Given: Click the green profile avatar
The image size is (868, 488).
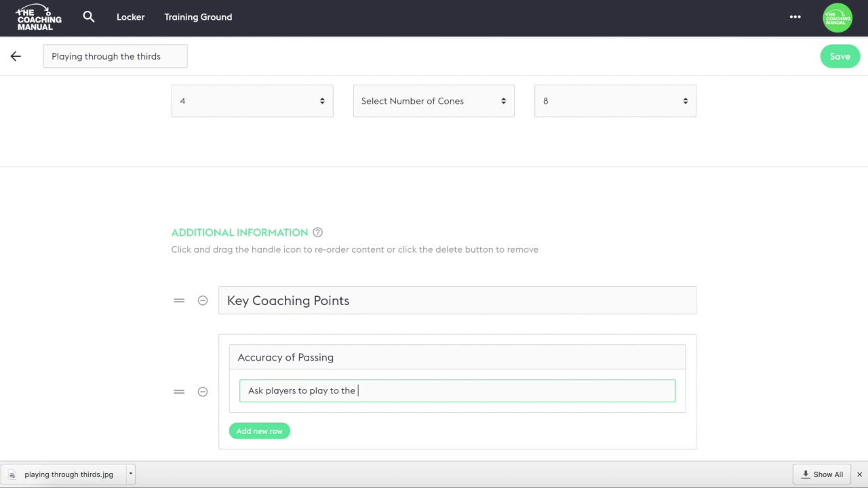Looking at the screenshot, I should click(x=837, y=18).
